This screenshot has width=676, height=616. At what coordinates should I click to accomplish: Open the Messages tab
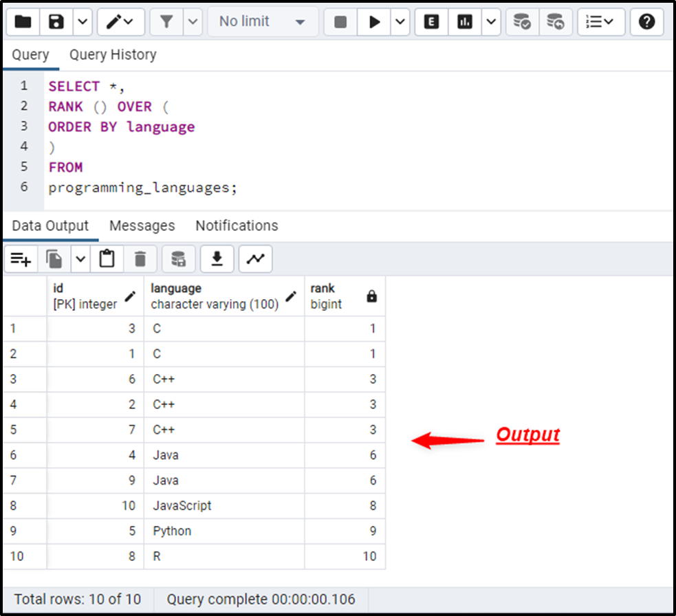[142, 225]
